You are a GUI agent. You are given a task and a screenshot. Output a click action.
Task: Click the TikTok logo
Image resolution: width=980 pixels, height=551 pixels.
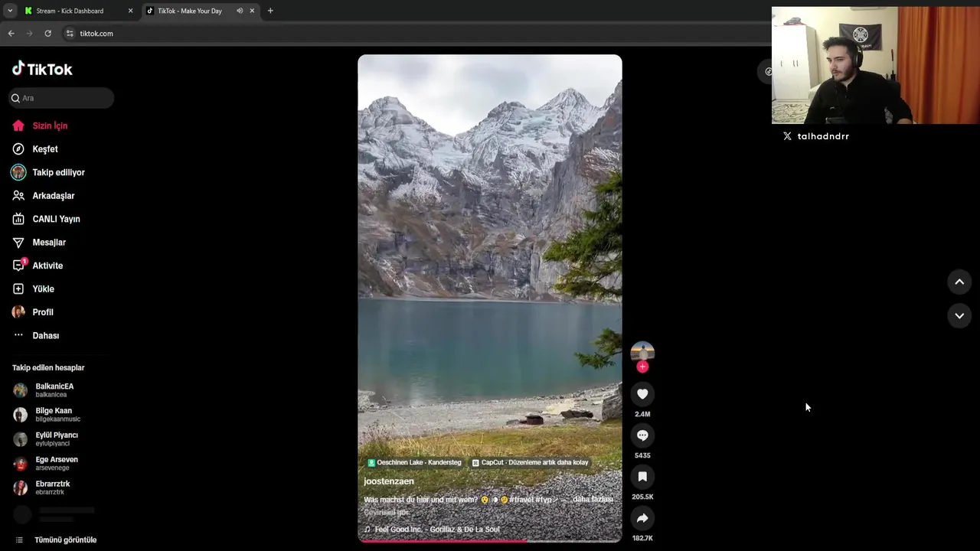[x=42, y=69]
